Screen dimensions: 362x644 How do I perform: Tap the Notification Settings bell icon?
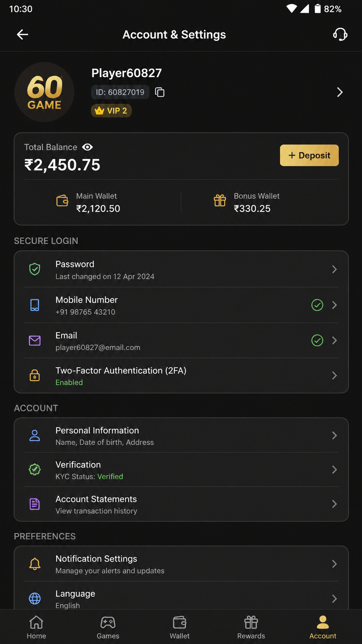[35, 564]
